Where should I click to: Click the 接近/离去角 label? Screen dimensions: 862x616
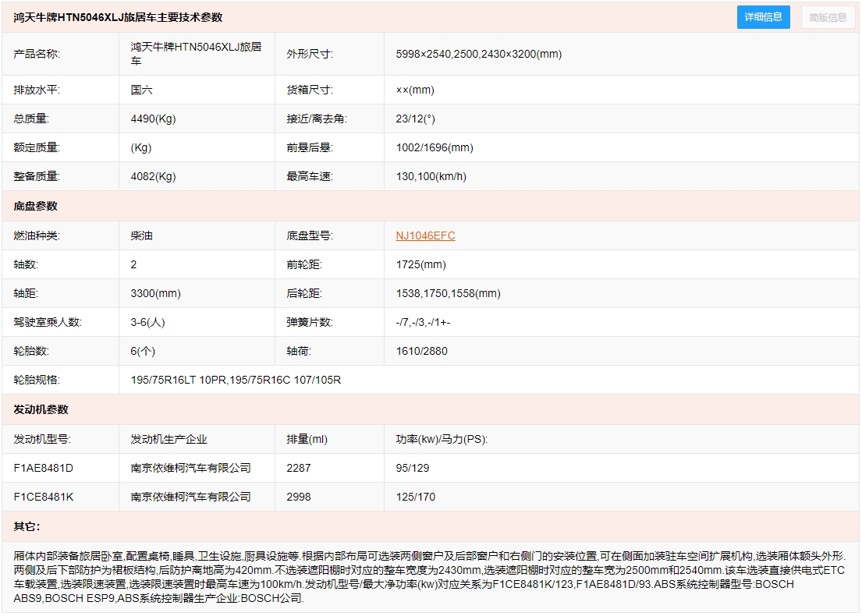click(317, 119)
